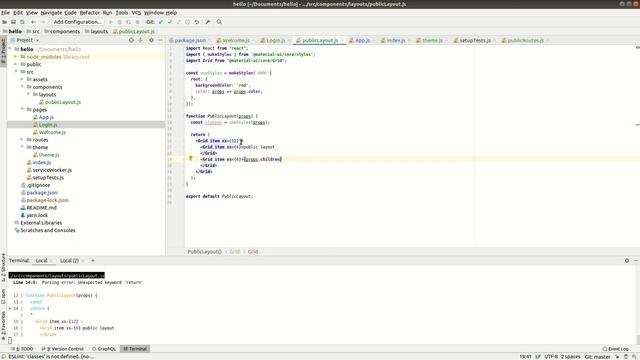
Task: Click the Git commit checkmark icon
Action: pos(170,22)
